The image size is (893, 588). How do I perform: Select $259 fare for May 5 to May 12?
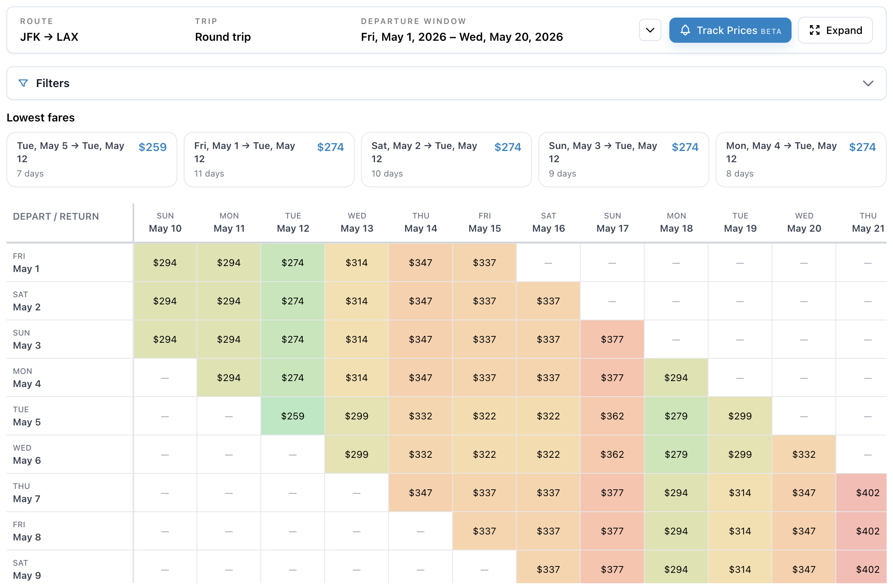pos(293,416)
